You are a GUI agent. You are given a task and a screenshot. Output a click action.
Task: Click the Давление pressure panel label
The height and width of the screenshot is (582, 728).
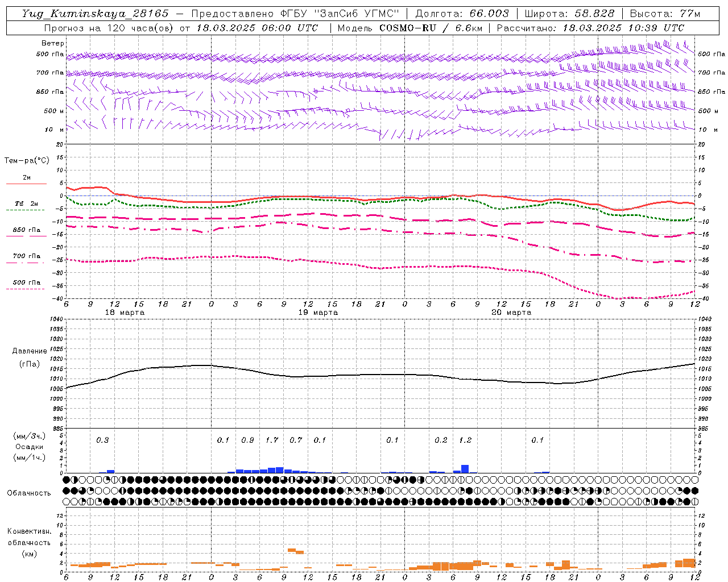29,351
